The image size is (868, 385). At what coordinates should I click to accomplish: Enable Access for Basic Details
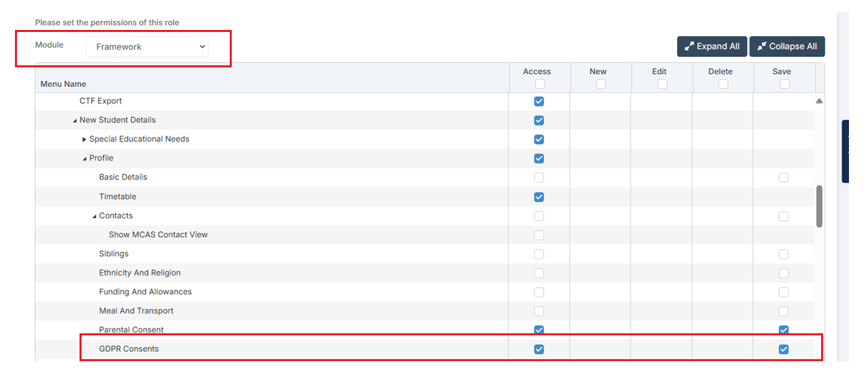[x=539, y=178]
